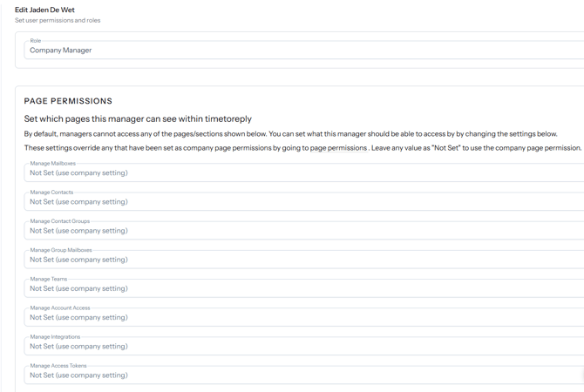Open the Manage Contacts permission dropdown
The image size is (584, 392).
tap(304, 201)
